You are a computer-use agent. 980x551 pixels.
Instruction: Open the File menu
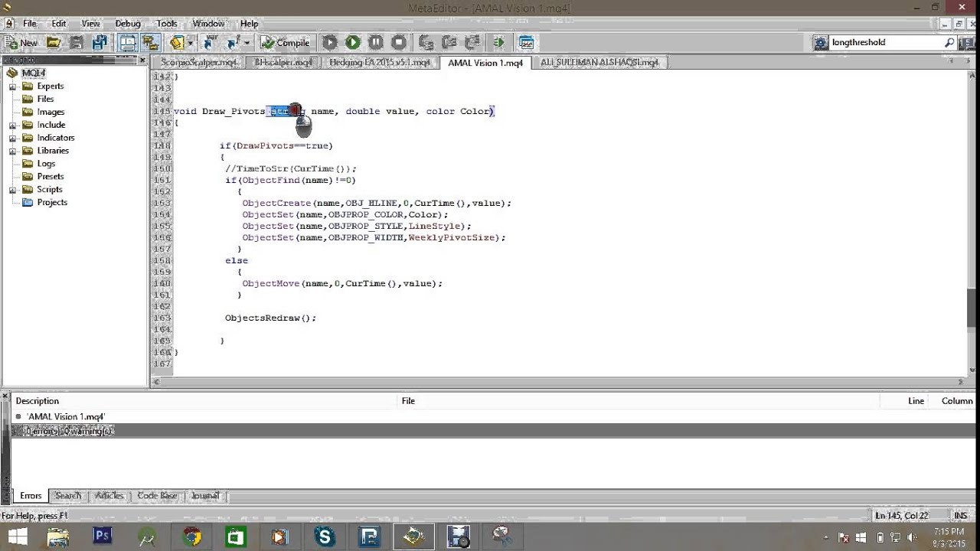click(29, 24)
